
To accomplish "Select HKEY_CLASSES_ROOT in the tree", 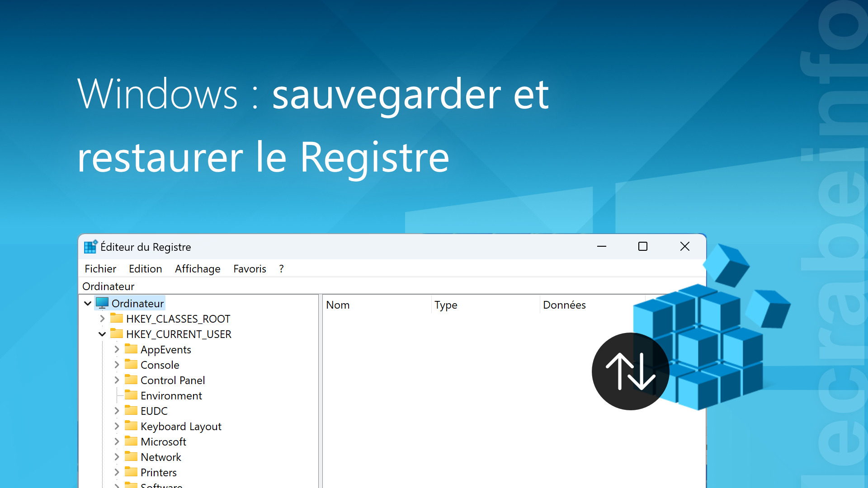I will [x=178, y=319].
